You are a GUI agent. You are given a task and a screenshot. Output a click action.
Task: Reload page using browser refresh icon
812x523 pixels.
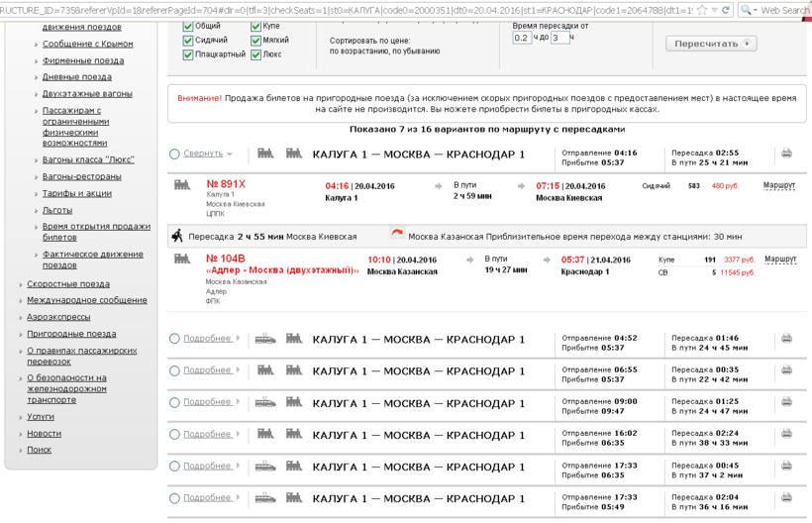pos(726,10)
